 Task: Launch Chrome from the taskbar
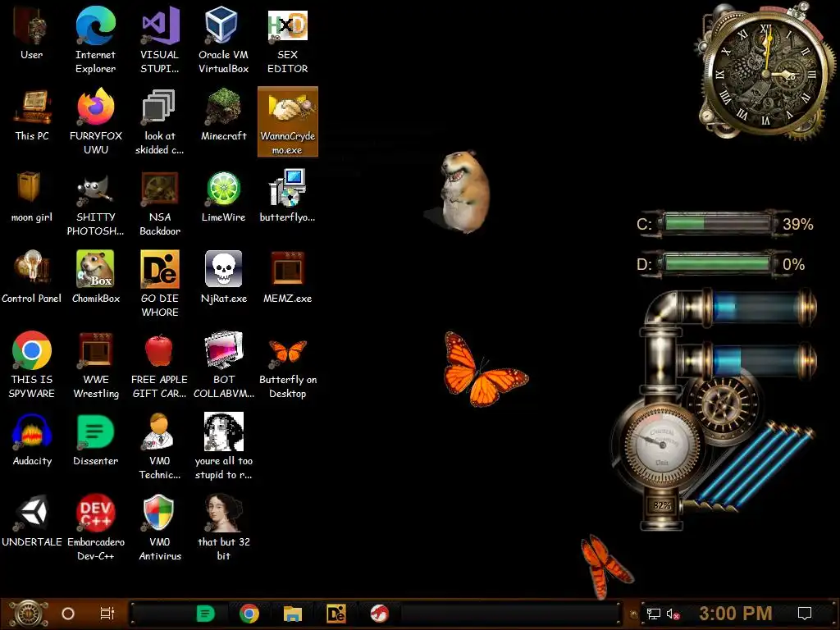pyautogui.click(x=249, y=614)
